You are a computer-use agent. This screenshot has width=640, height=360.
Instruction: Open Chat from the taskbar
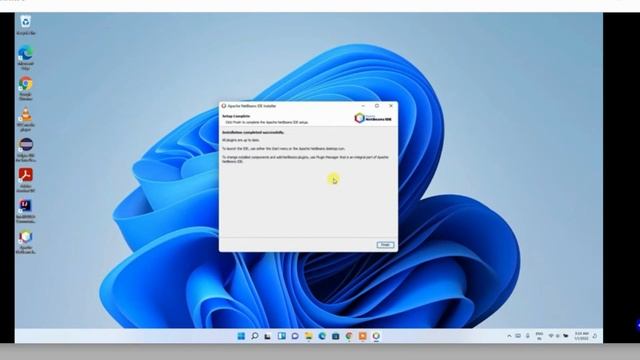click(x=295, y=336)
